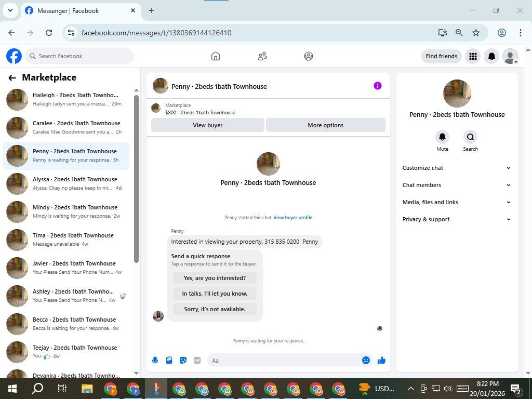Image resolution: width=532 pixels, height=399 pixels.
Task: Go back using the Marketplace arrow
Action: pos(12,78)
